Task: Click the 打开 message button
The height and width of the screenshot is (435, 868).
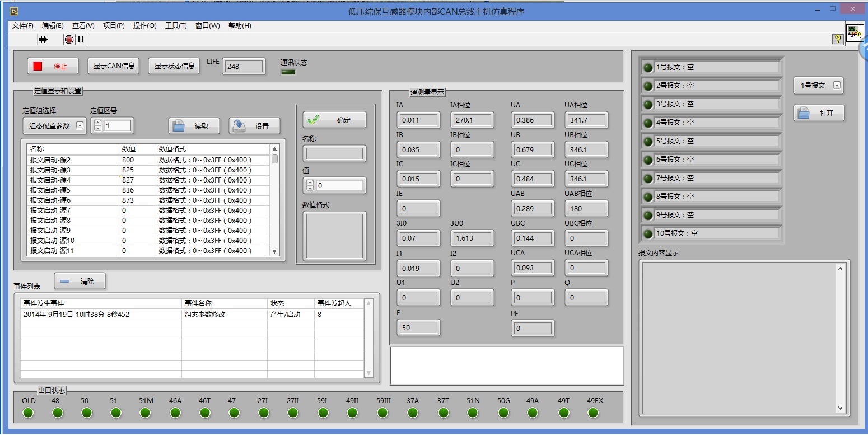Action: tap(819, 113)
